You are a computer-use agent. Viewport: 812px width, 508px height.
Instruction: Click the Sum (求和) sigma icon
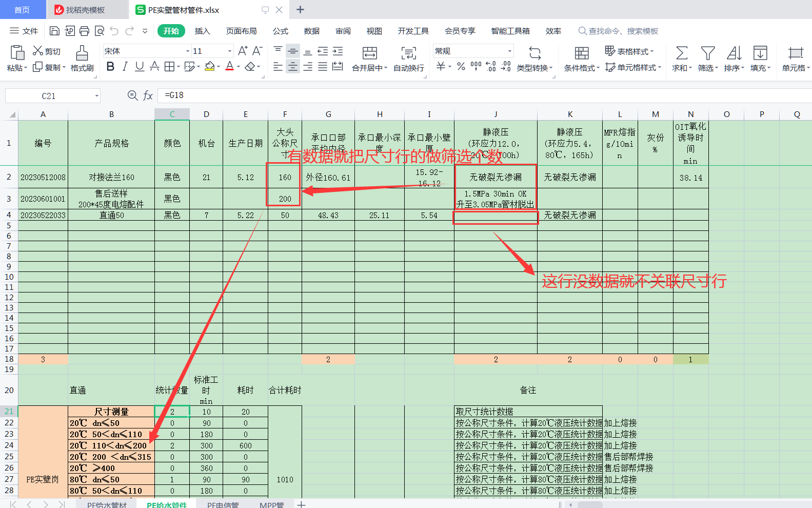[x=682, y=53]
